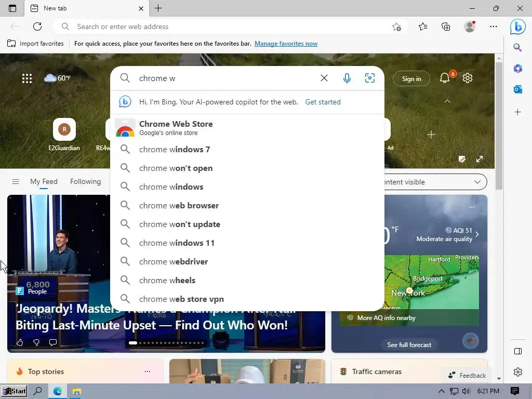Toggle sidebar visibility panel icon
The height and width of the screenshot is (399, 532).
[x=518, y=351]
